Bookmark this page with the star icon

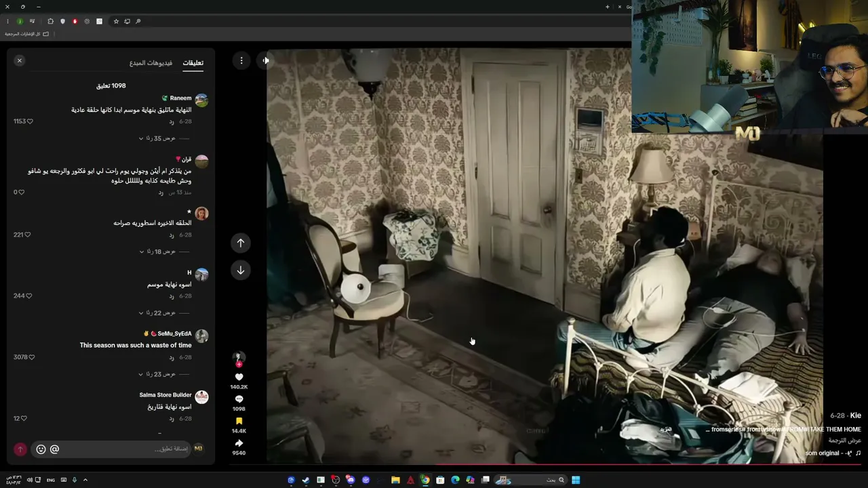point(116,22)
